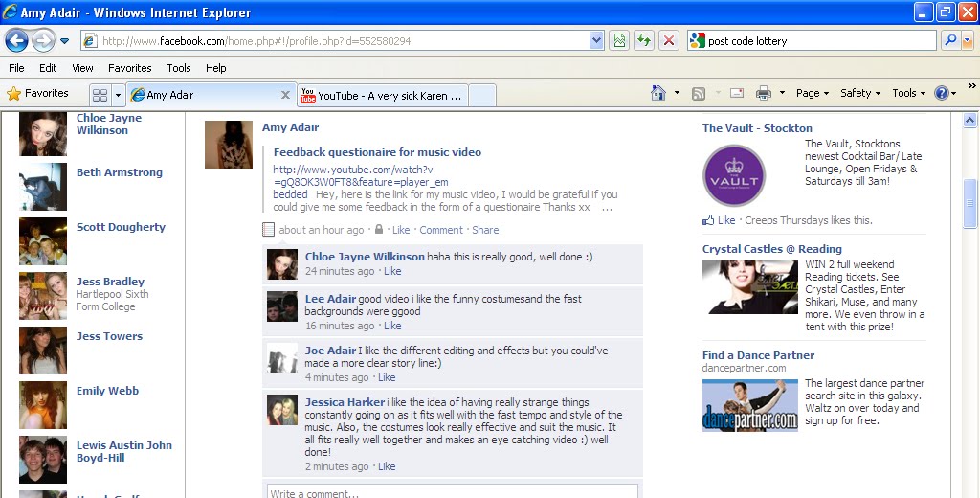
Task: Open search provider options dropdown
Action: 968,40
